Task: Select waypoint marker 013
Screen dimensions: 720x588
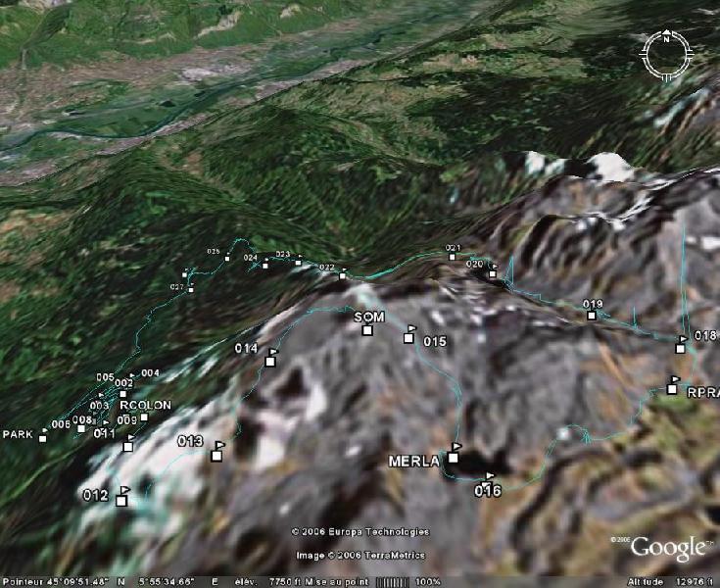Action: click(216, 456)
